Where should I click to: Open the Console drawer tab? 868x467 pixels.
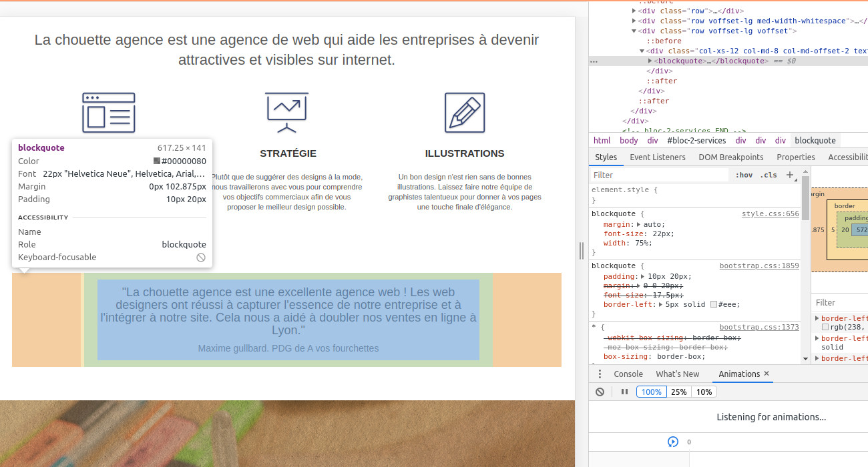click(628, 374)
